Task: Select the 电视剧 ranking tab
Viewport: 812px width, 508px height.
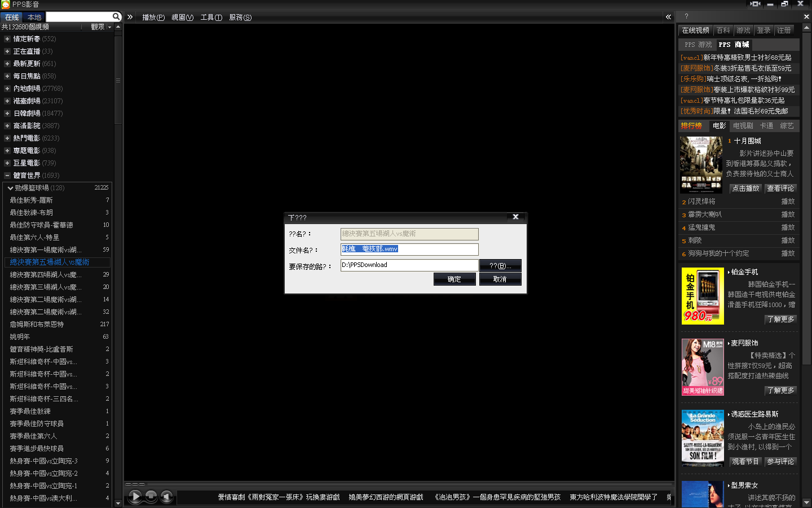Action: pyautogui.click(x=743, y=126)
